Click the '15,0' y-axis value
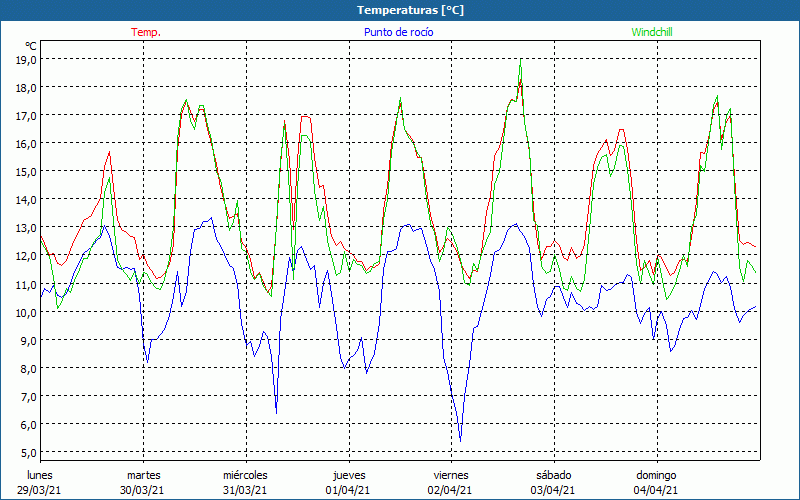This screenshot has height=500, width=800. (26, 172)
